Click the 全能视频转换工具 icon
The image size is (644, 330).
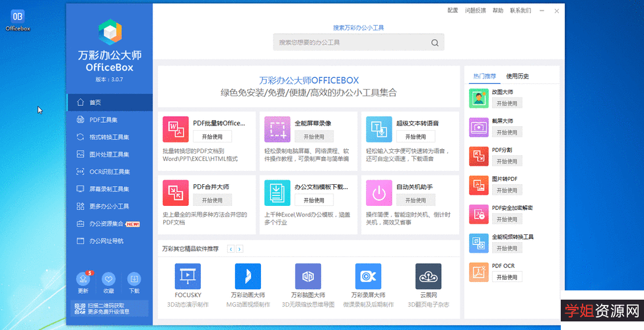pos(479,244)
